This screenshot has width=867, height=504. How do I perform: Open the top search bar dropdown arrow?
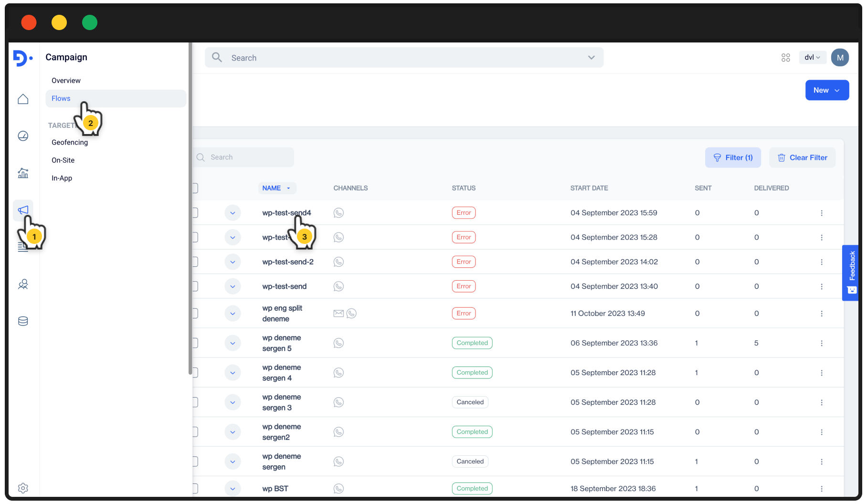[x=591, y=58]
